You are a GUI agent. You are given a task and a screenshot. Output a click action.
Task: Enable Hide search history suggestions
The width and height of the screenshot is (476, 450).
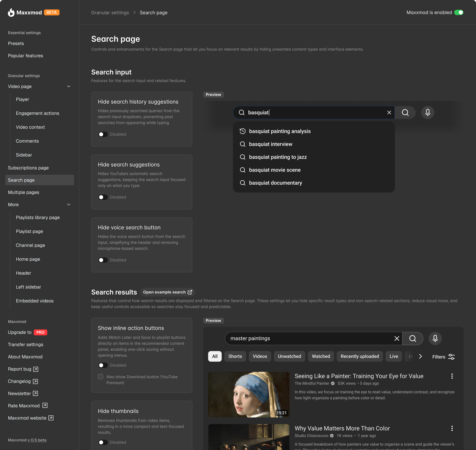coord(103,134)
